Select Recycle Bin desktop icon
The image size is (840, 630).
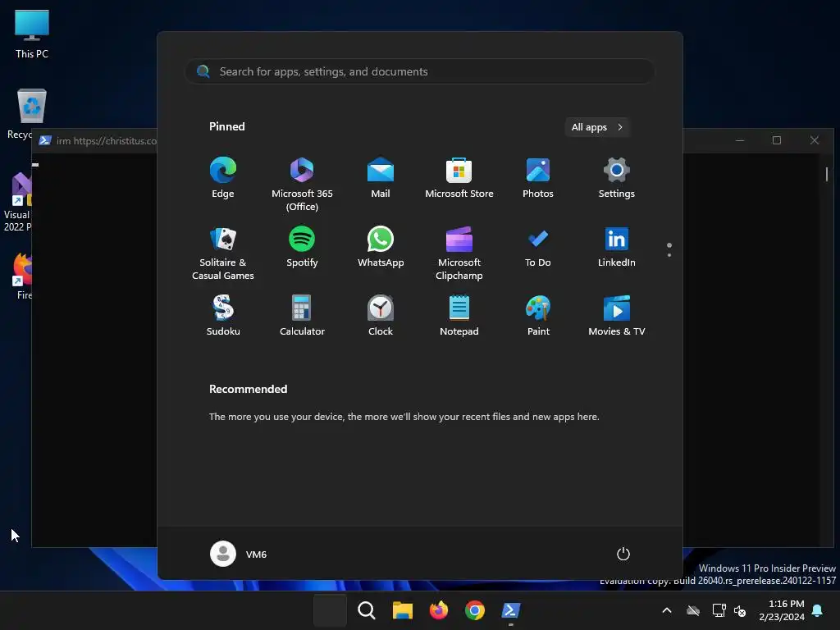pos(24,113)
